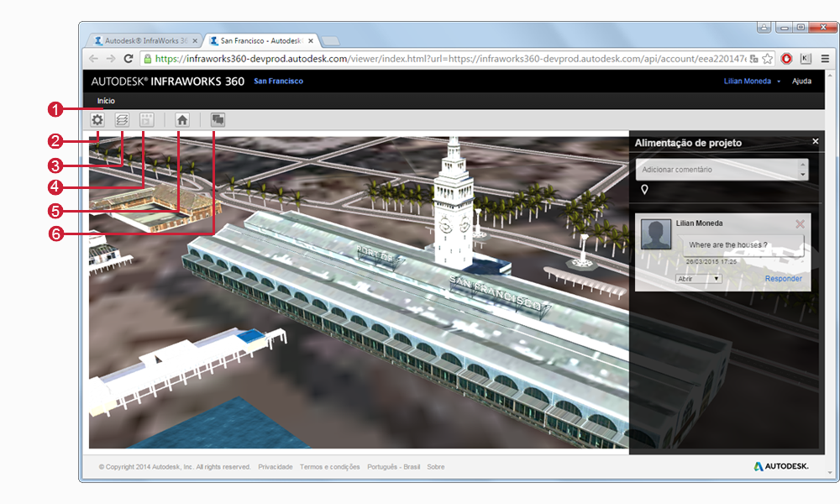
Task: Go to home view with house icon
Action: point(182,120)
